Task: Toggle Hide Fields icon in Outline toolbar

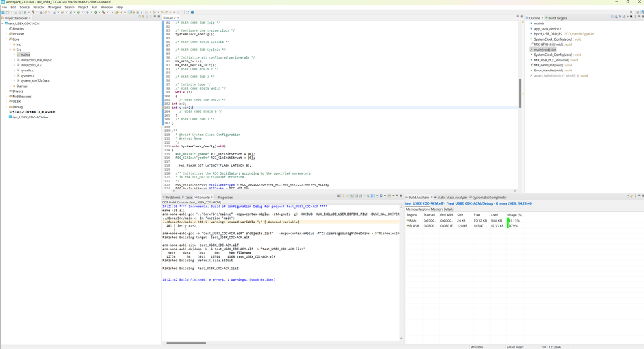Action: tap(620, 17)
